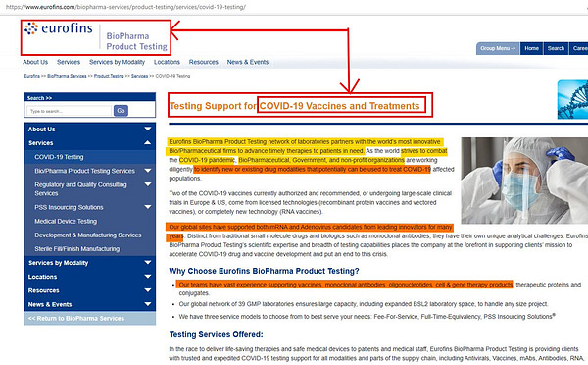Image resolution: width=588 pixels, height=365 pixels.
Task: Open the About Us top menu
Action: [35, 62]
